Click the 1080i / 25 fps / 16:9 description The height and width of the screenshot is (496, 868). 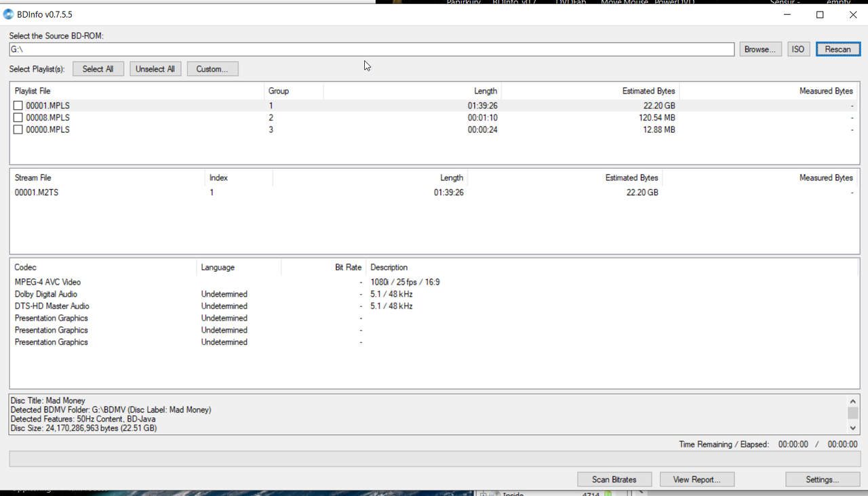click(405, 282)
